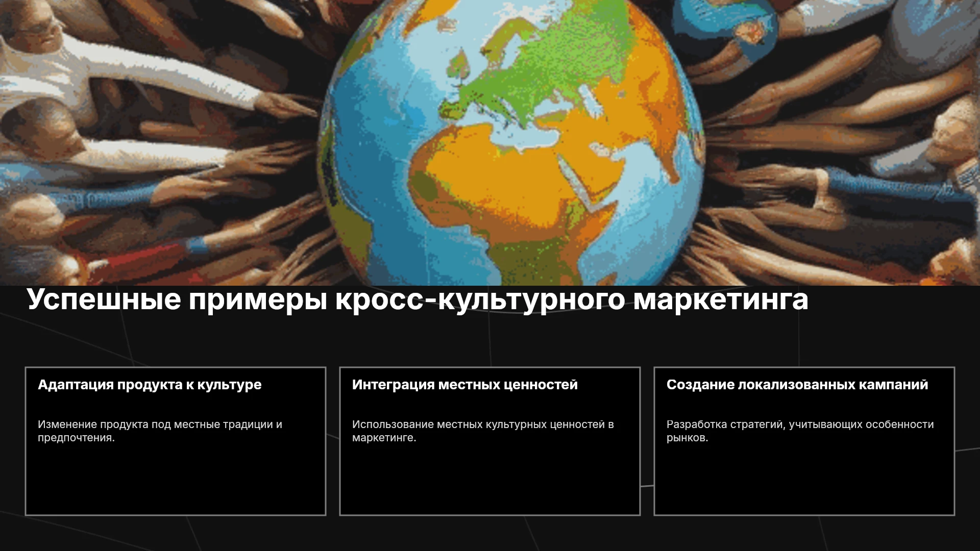980x551 pixels.
Task: Click the empty area in the first card
Action: click(x=176, y=480)
